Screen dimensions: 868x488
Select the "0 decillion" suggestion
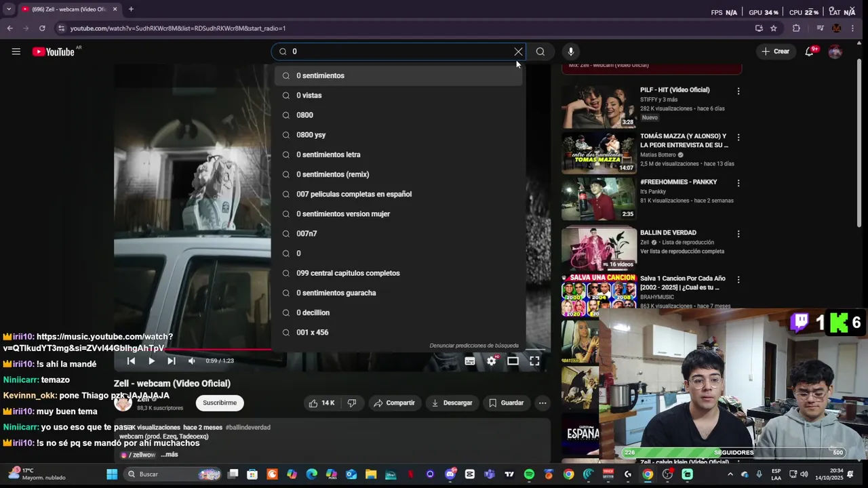399,312
